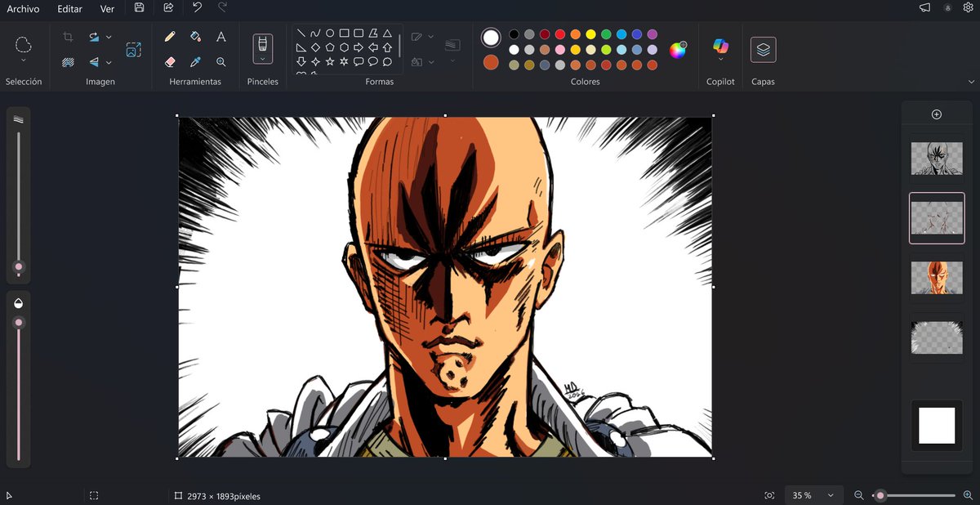
Task: Open the Editar menu
Action: tap(70, 9)
